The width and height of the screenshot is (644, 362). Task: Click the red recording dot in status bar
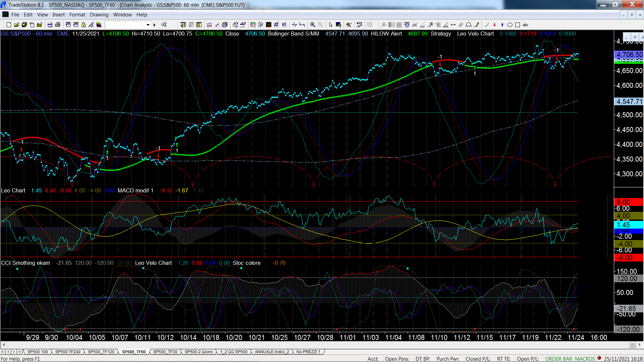599,358
